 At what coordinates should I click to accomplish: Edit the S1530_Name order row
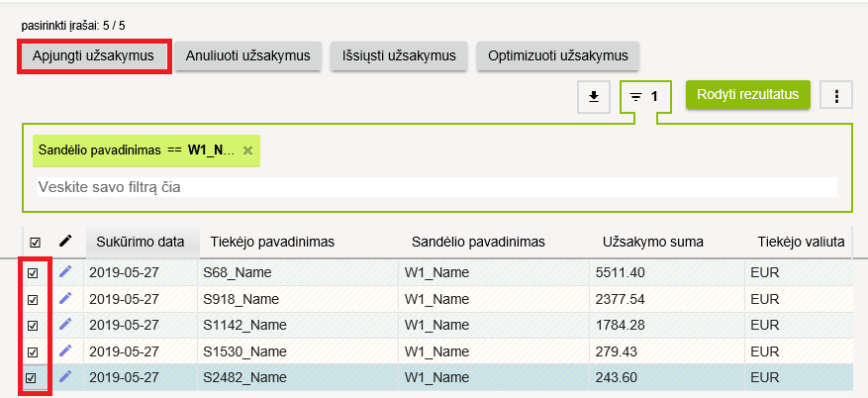66,350
